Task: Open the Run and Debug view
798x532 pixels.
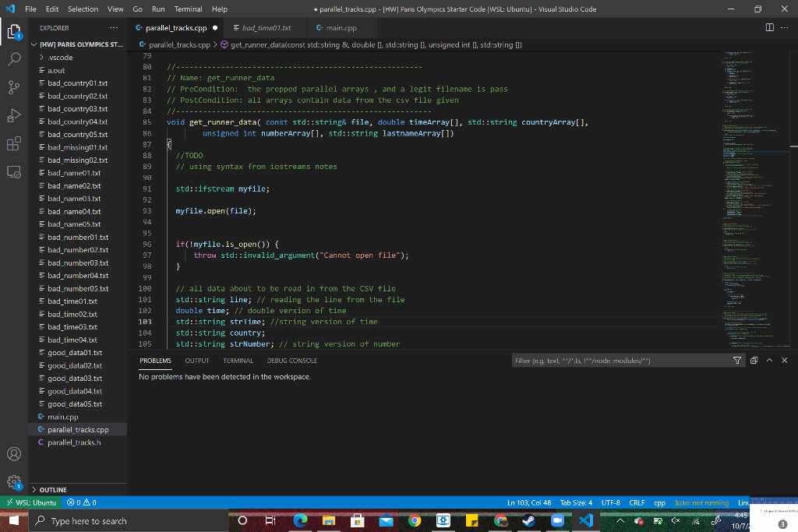Action: (14, 115)
